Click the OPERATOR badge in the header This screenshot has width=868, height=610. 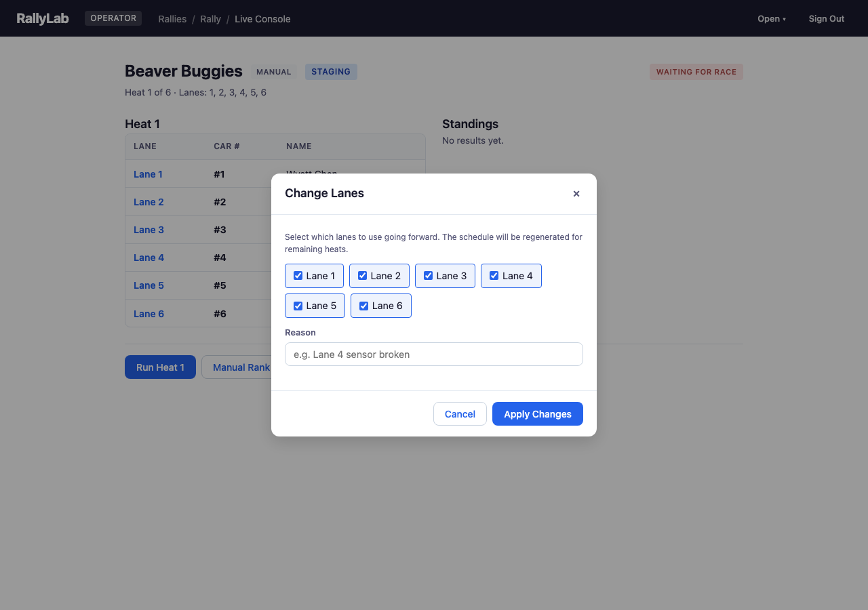113,18
